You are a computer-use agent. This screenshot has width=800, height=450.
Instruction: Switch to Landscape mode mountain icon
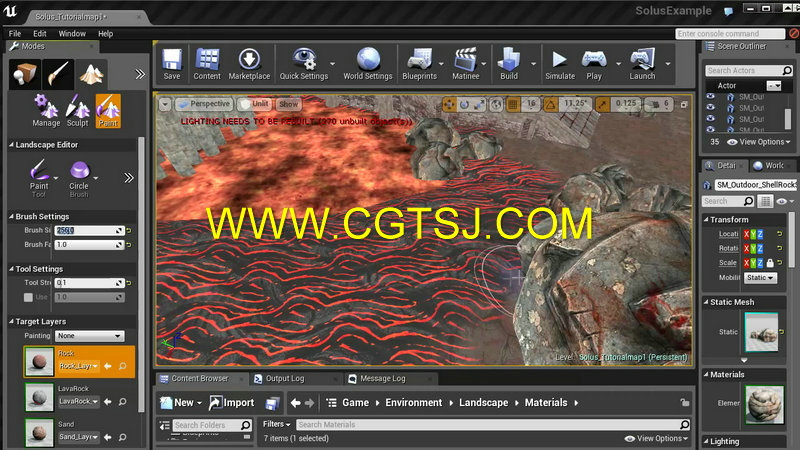pos(91,74)
